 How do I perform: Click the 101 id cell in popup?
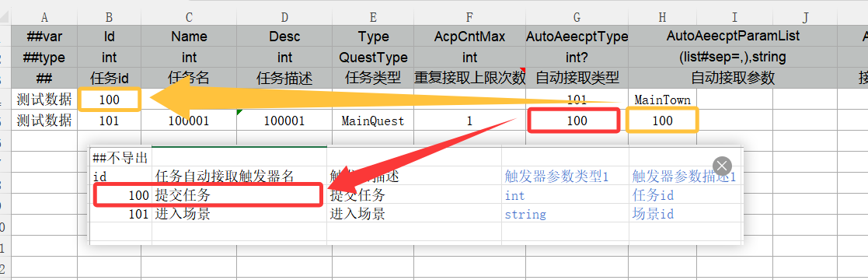point(120,214)
